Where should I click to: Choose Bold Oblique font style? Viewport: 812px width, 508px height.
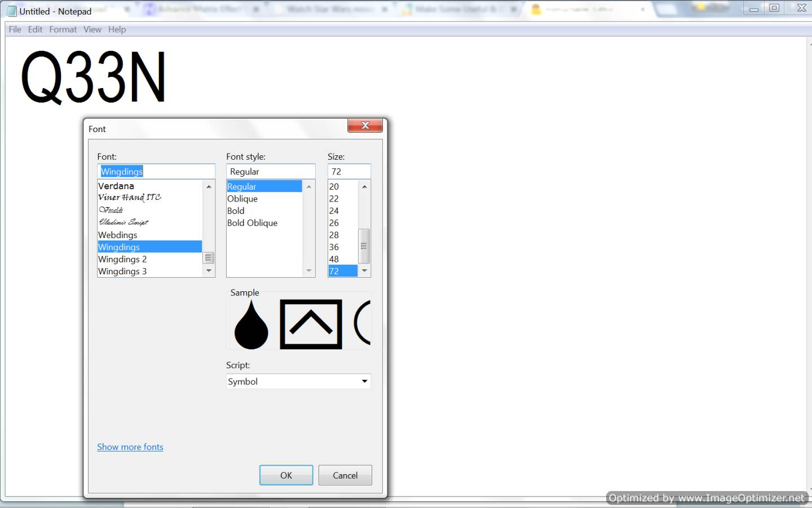point(264,223)
